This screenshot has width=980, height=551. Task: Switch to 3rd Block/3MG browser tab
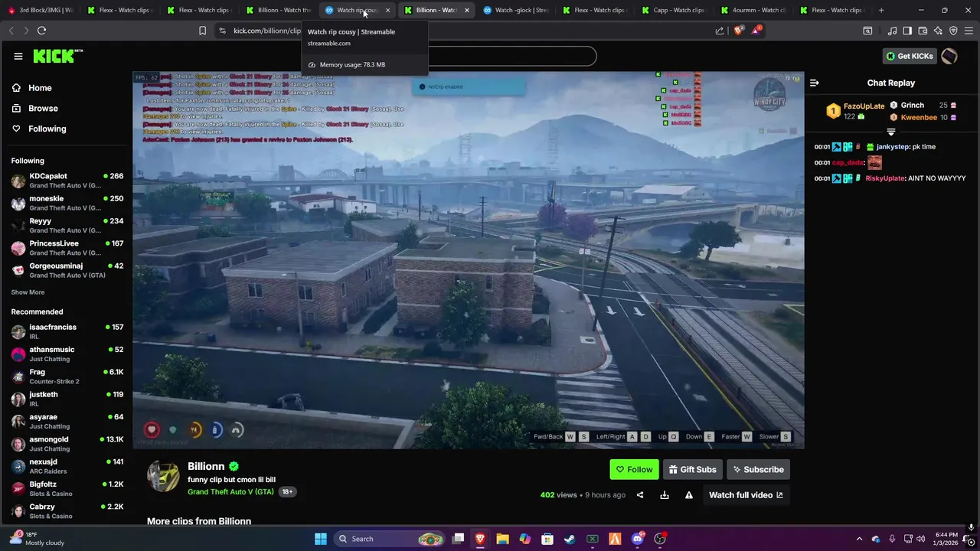click(41, 10)
